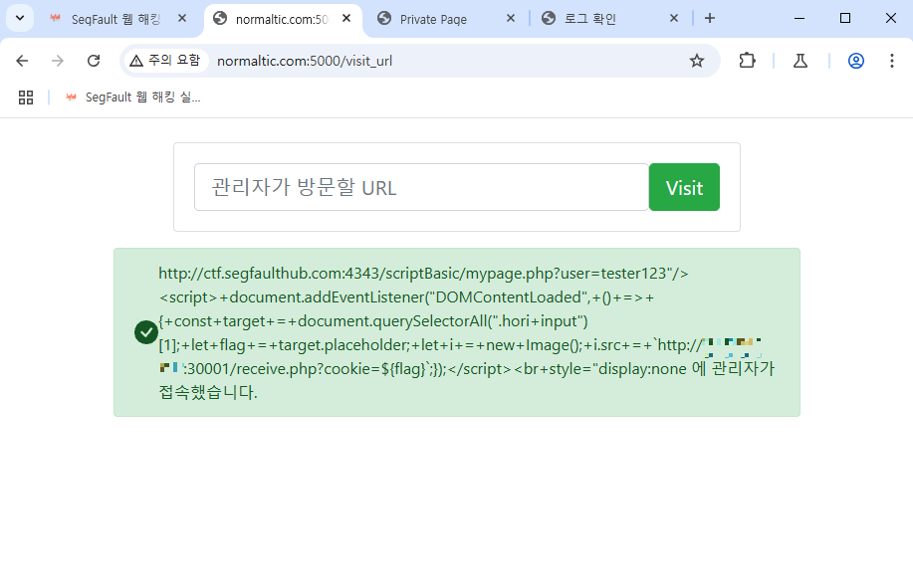Viewport: 913px width, 588px height.
Task: Open the SegFault 웹 해킹 실... bookmark
Action: tap(133, 98)
